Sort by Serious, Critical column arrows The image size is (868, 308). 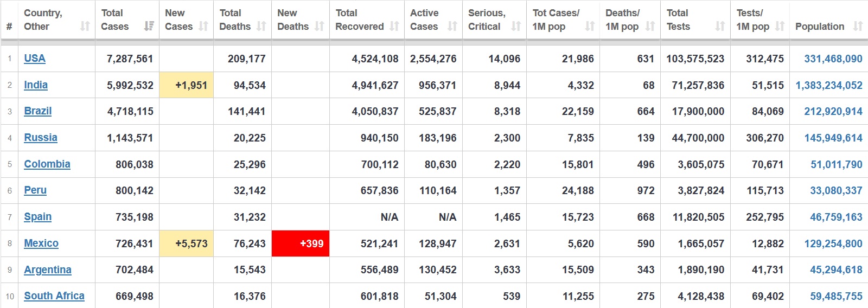pyautogui.click(x=516, y=26)
